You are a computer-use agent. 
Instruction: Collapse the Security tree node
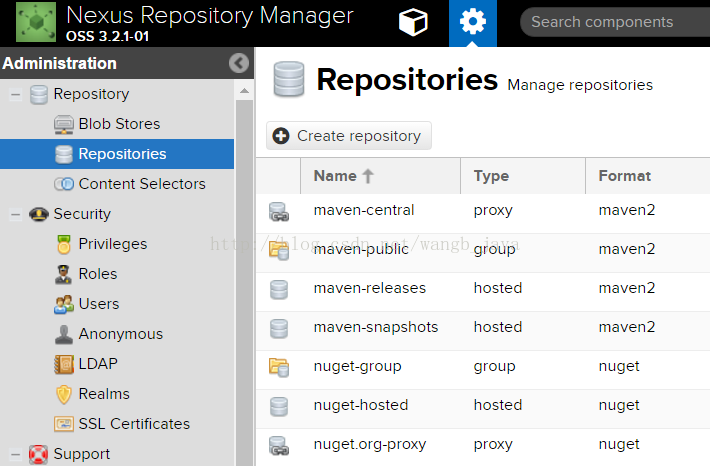[x=15, y=214]
